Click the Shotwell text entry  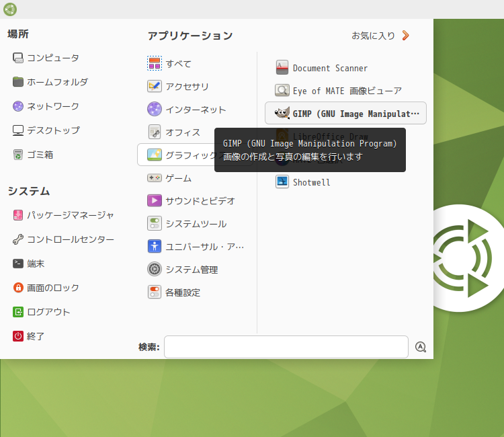(x=311, y=182)
